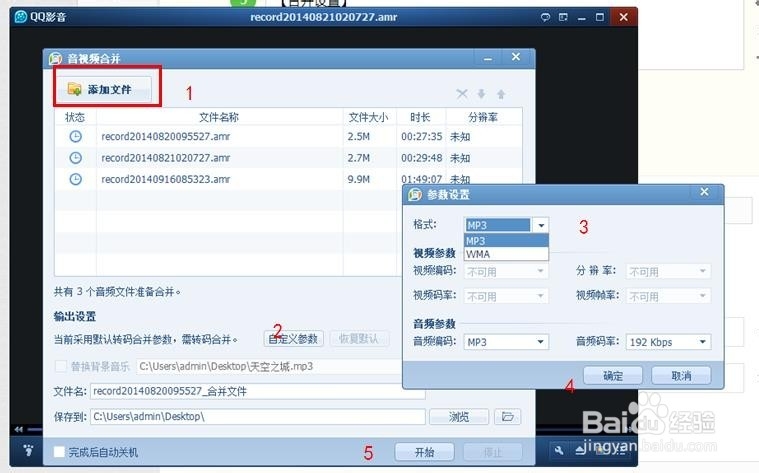This screenshot has height=473, width=759.
Task: Click the 文件名称 column header
Action: click(x=219, y=117)
